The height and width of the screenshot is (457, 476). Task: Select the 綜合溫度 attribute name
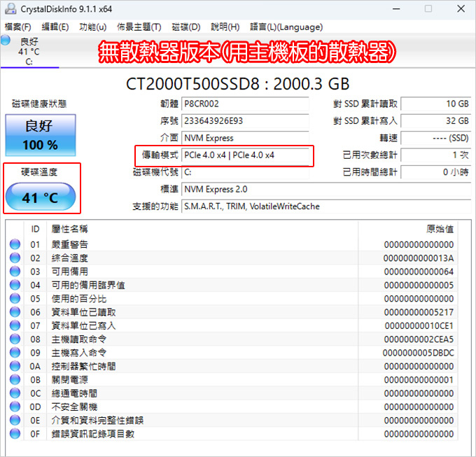tap(70, 258)
